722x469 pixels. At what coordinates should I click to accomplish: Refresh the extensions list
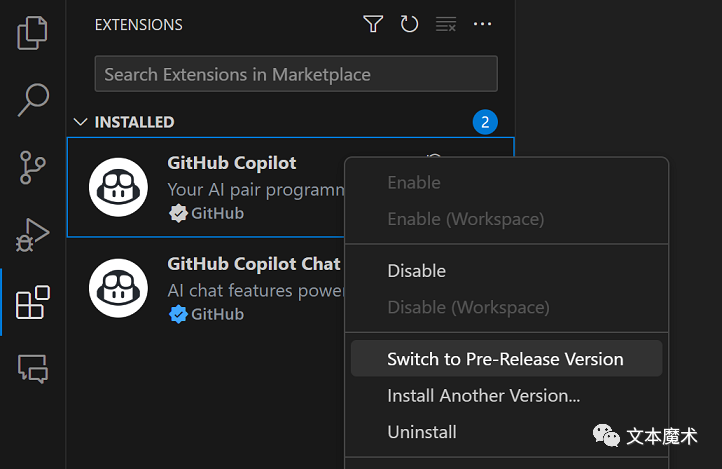[409, 24]
